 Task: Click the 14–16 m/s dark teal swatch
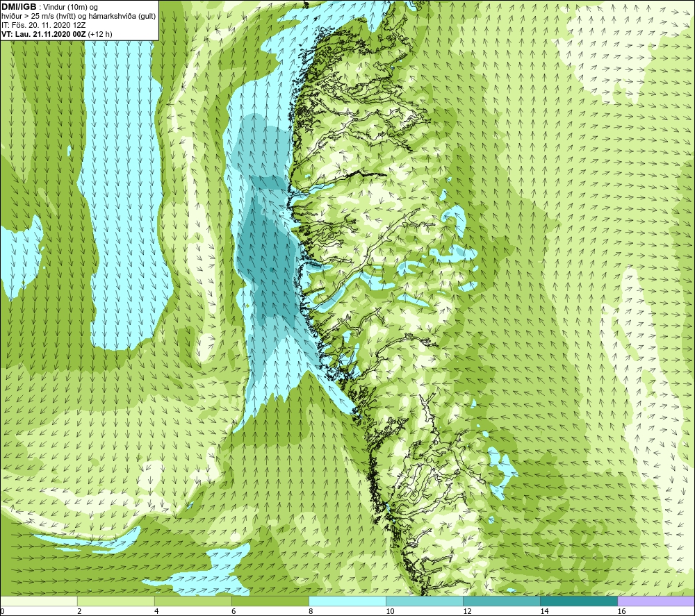(x=579, y=601)
